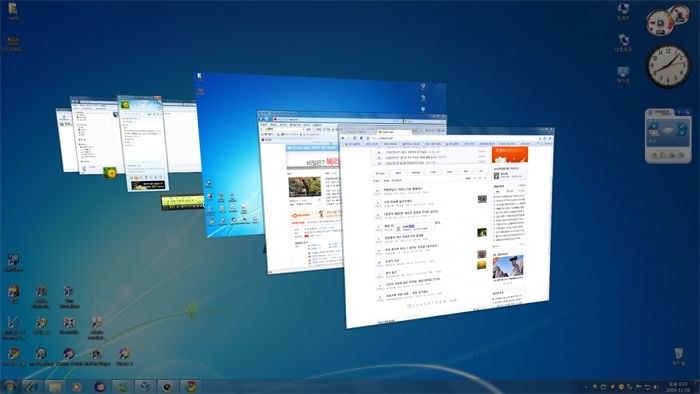Open the folder icon at top-left of the desktop
This screenshot has height=394, width=700.
[x=13, y=12]
